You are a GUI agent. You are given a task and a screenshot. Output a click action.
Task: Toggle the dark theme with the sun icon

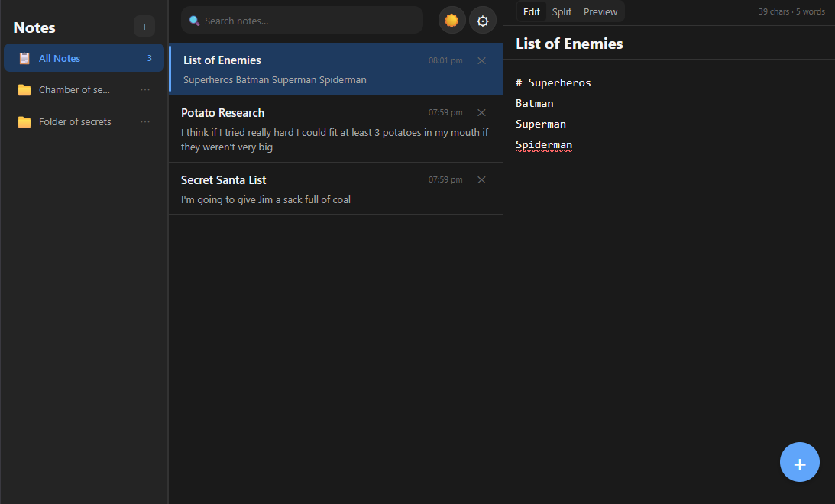coord(451,20)
